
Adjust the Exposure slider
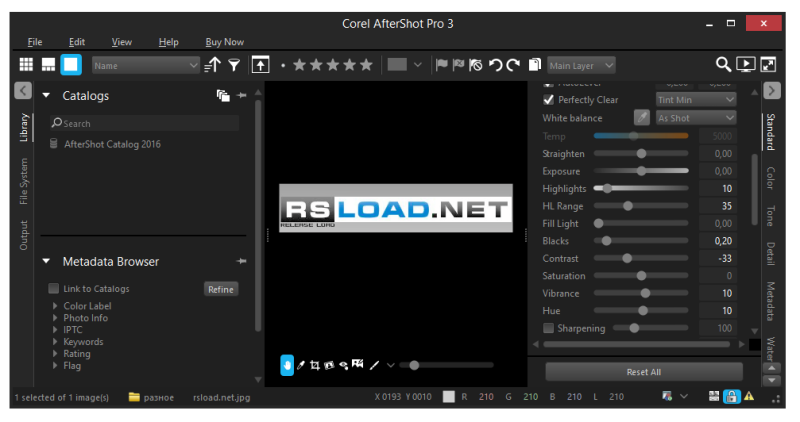coord(641,171)
